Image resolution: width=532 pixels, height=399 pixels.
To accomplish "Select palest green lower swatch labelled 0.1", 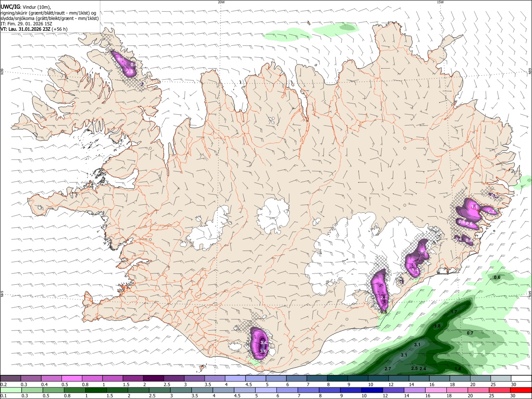I will 11,390.
